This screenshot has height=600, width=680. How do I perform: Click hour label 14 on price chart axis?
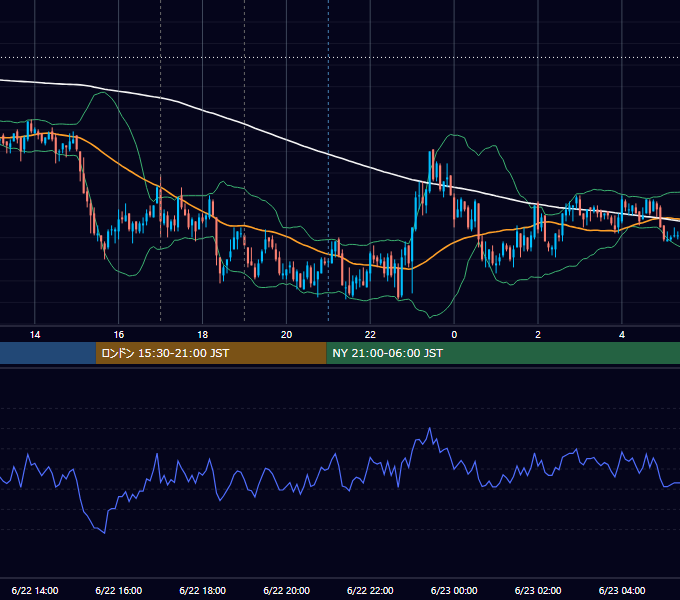(x=35, y=335)
